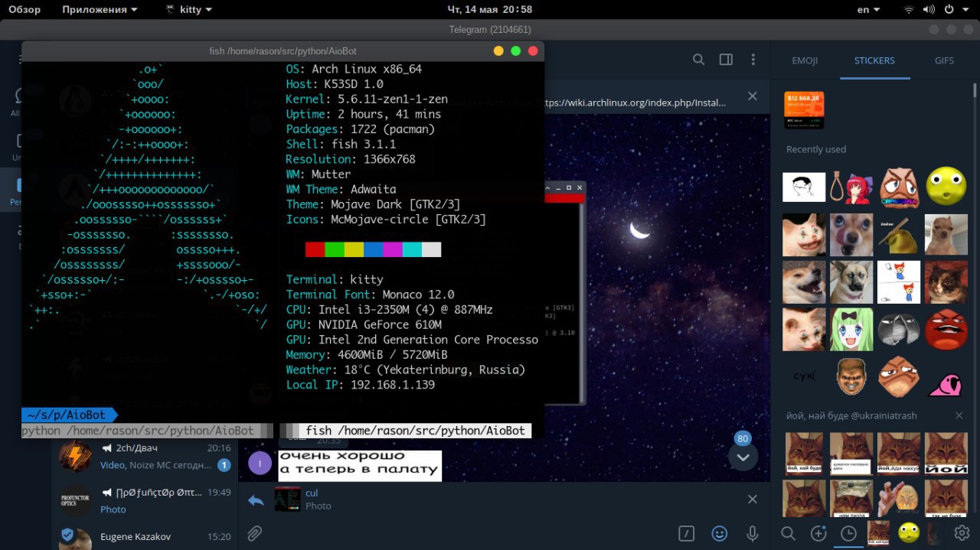Toggle the right sidebar panel icon
Image resolution: width=980 pixels, height=550 pixels.
[x=726, y=60]
